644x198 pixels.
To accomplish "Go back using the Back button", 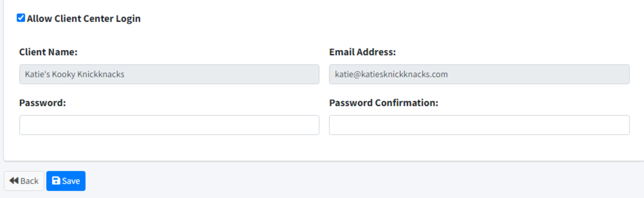I will [24, 181].
